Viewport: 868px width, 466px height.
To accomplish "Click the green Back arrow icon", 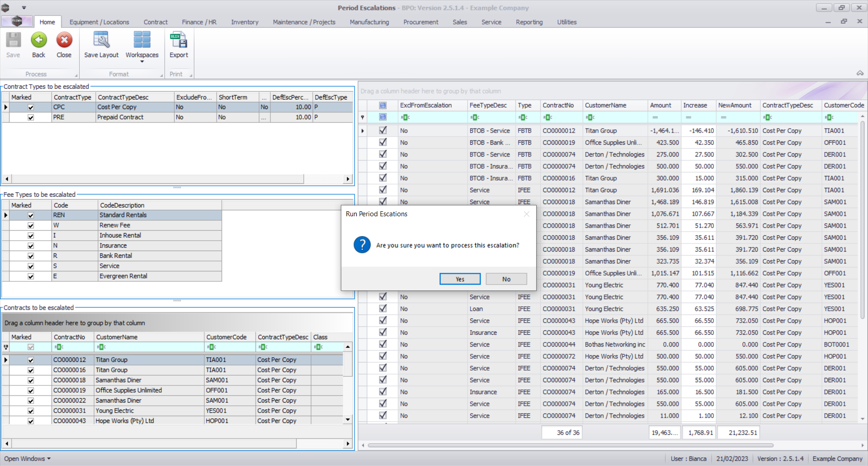I will [38, 41].
